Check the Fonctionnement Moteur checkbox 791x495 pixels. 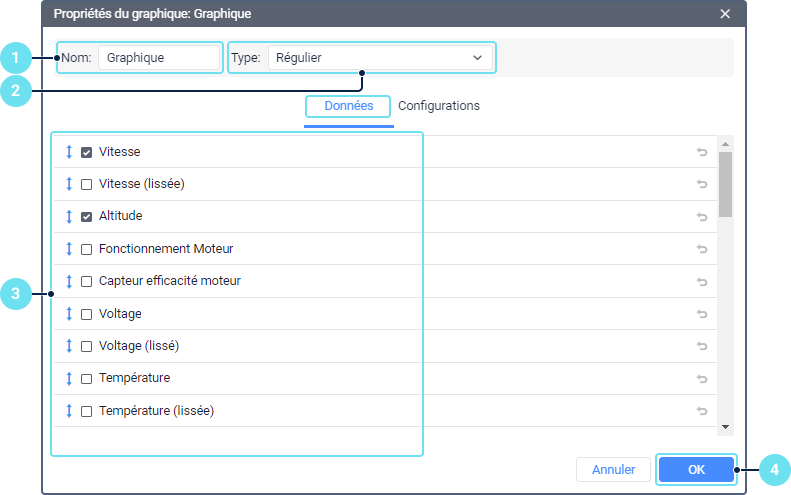tap(87, 249)
